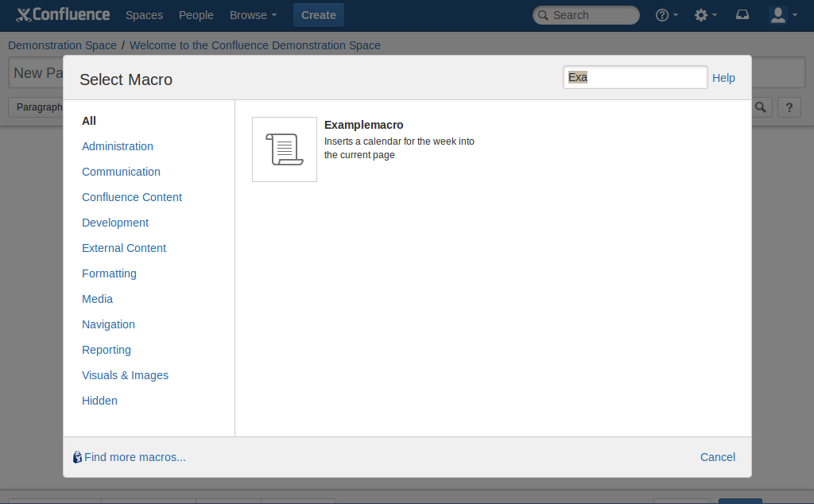Viewport: 814px width, 504px height.
Task: Select the Confluence Content category
Action: point(132,197)
